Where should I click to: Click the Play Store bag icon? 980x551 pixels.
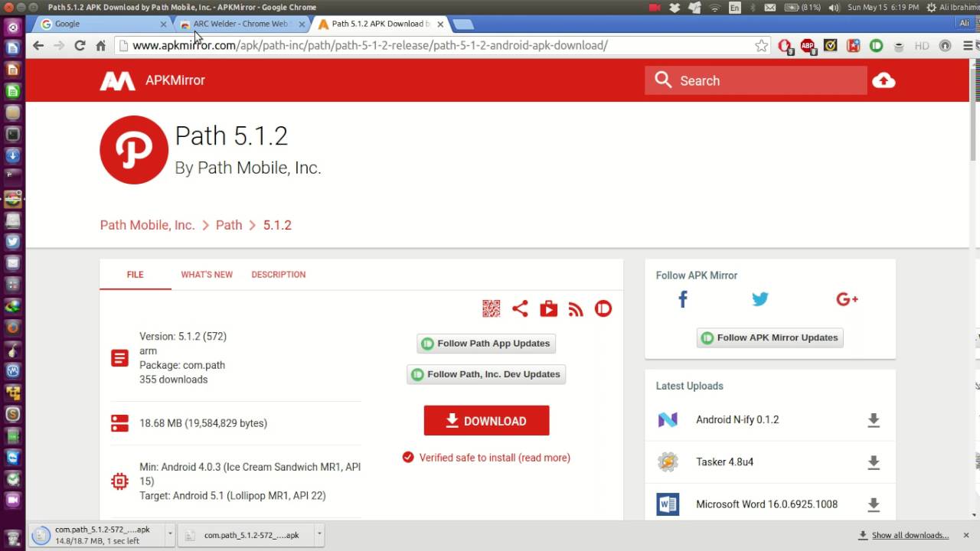click(x=548, y=308)
